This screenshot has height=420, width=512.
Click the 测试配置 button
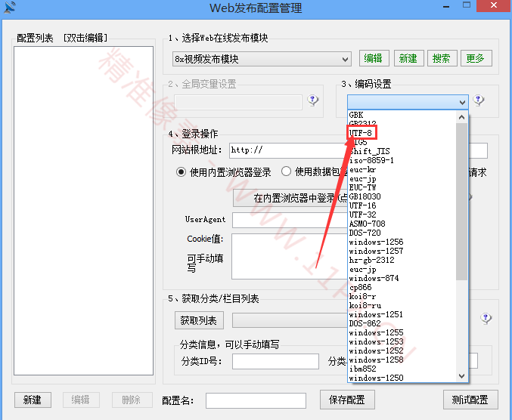470,400
